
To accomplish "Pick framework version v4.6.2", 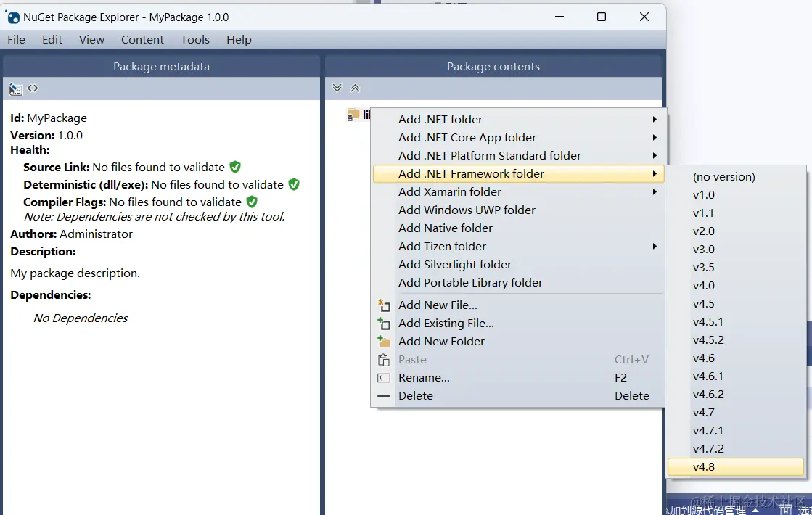I will coord(736,395).
